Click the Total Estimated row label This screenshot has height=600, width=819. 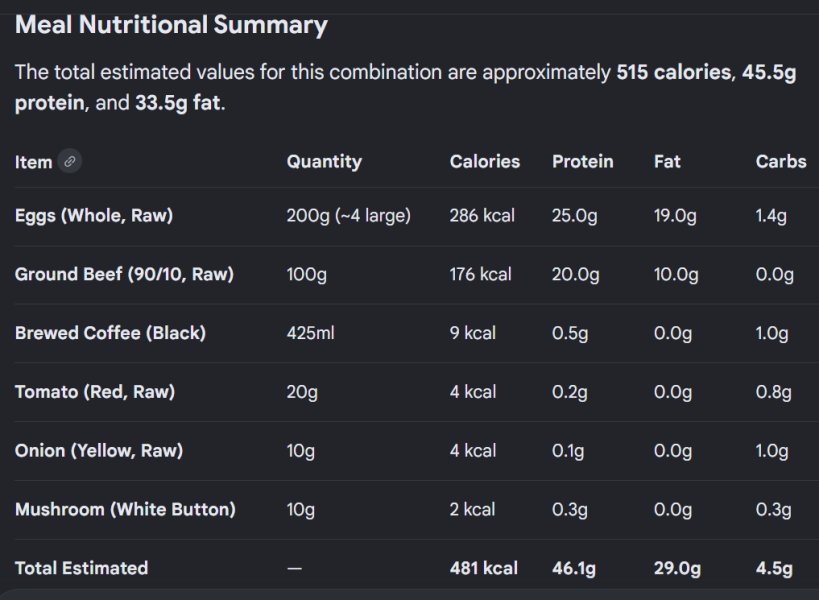pos(81,568)
